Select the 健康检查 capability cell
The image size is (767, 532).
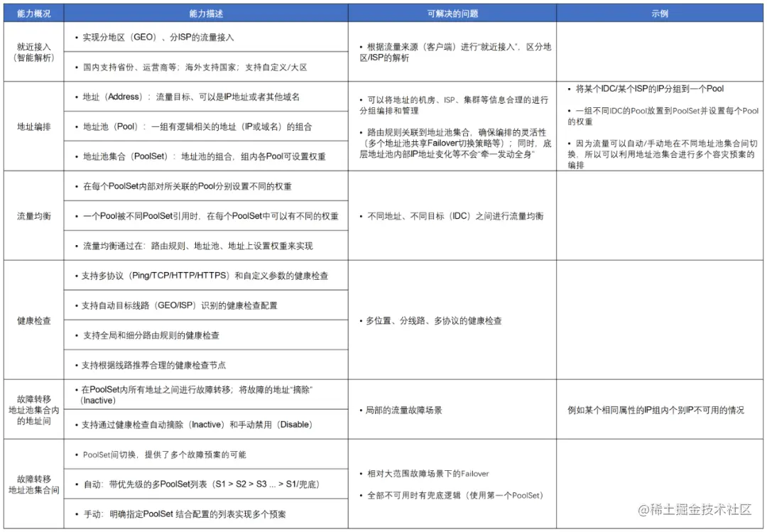33,320
